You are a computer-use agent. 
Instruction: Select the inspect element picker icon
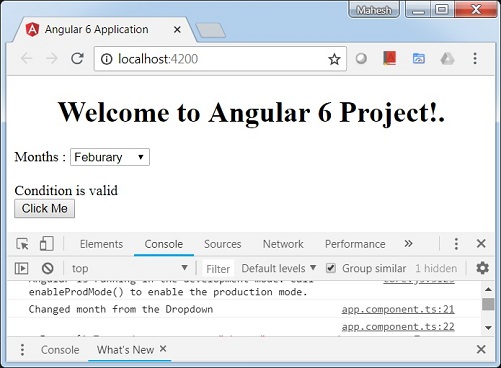[22, 244]
